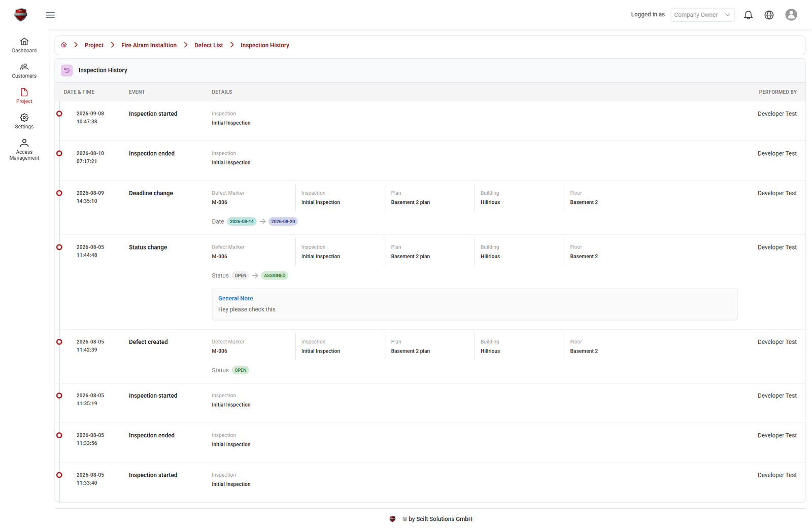812x529 pixels.
Task: Click Inspection History breadcrumb
Action: [x=265, y=45]
